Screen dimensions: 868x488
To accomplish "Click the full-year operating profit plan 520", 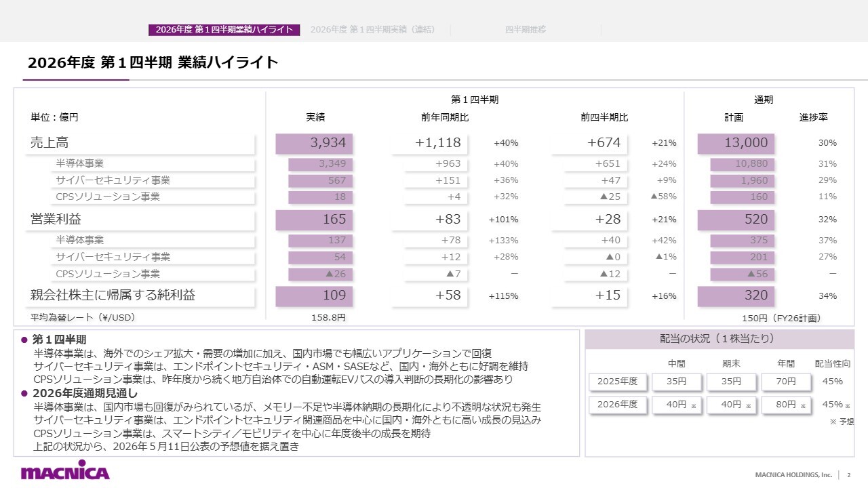I will coord(736,220).
